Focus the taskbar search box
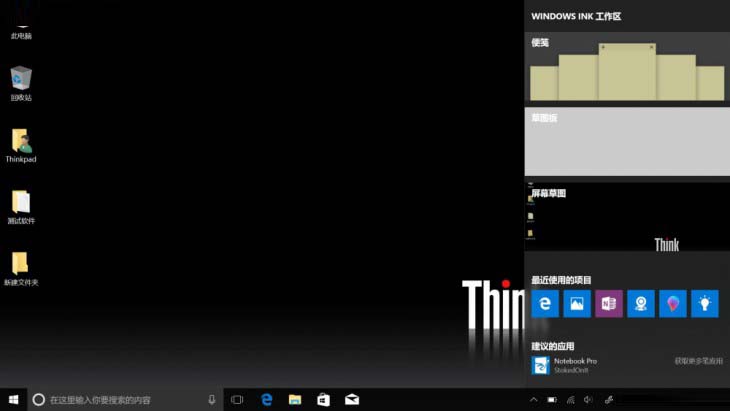 (125, 399)
